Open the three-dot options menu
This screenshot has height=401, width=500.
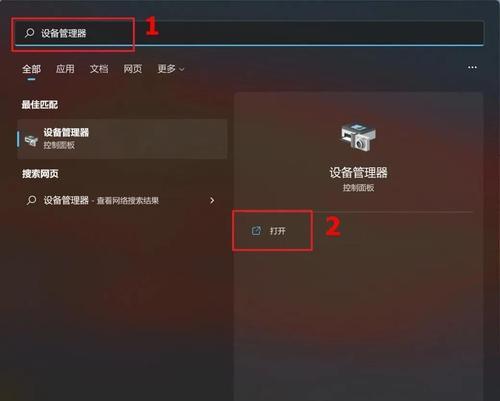tap(472, 68)
